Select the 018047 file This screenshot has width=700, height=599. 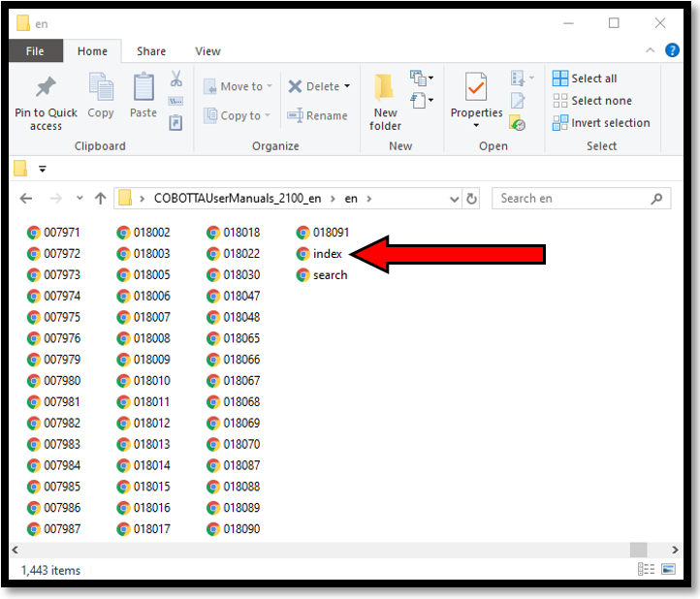click(x=233, y=296)
